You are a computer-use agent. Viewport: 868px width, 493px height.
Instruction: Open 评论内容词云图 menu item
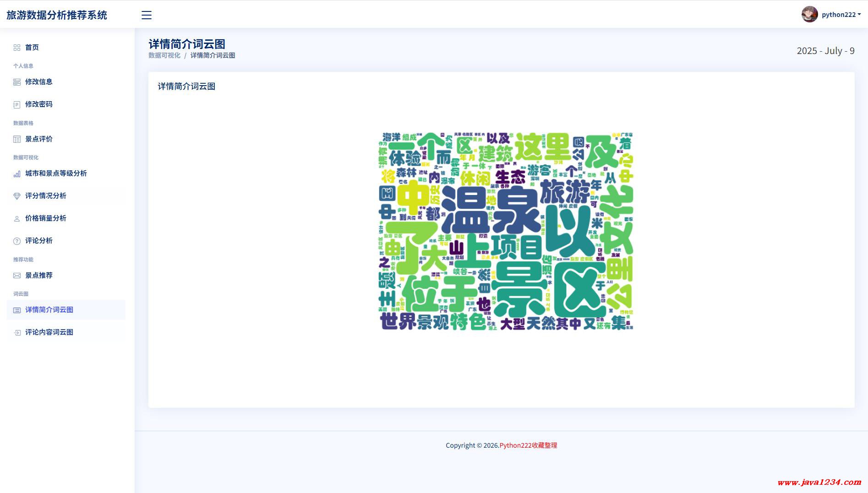pos(49,332)
